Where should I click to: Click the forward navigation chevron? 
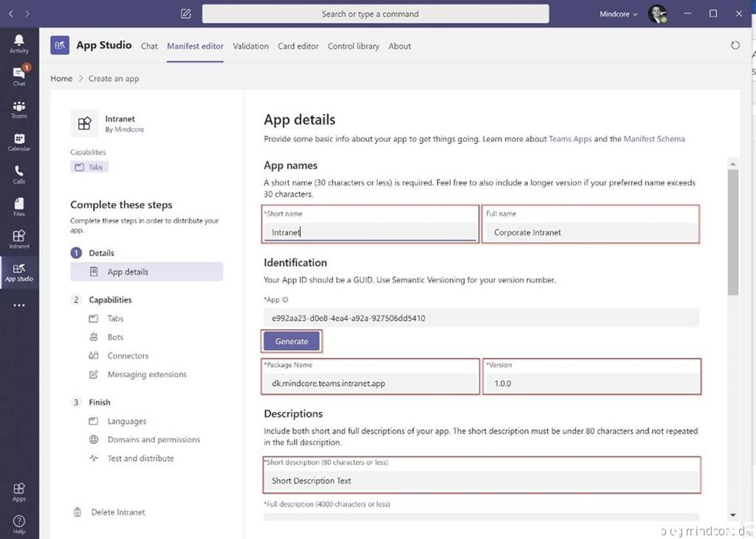(27, 13)
